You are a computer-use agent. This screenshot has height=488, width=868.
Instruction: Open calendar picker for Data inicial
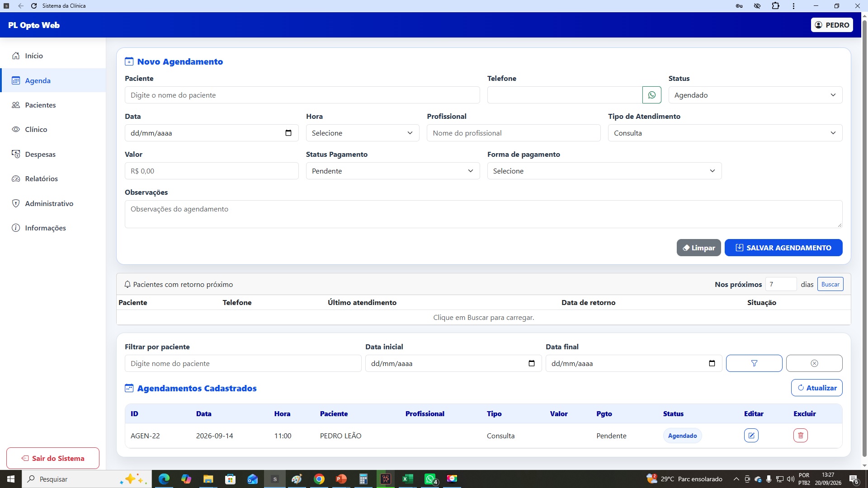click(x=532, y=363)
